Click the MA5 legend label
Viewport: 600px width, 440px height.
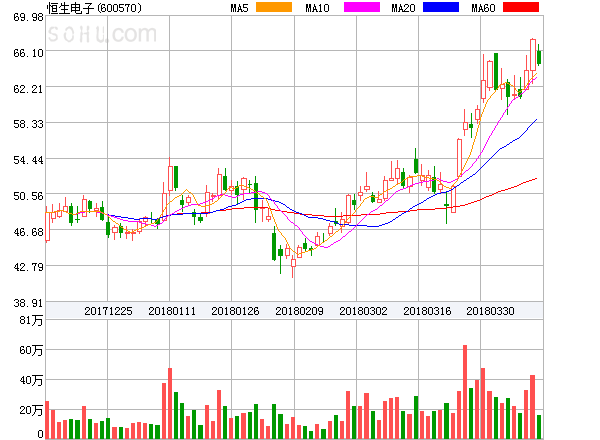(239, 8)
